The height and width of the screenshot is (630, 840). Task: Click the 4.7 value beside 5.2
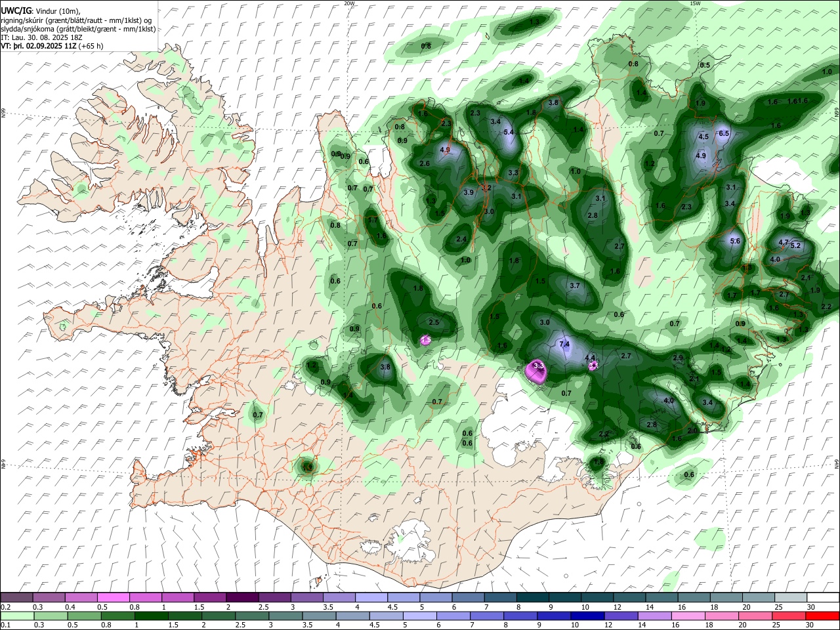coord(783,242)
